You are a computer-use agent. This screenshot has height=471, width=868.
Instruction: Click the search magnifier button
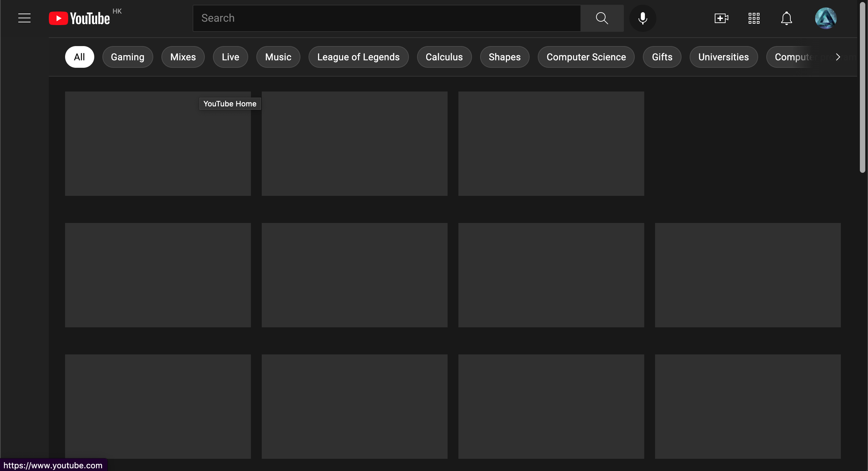pos(602,18)
